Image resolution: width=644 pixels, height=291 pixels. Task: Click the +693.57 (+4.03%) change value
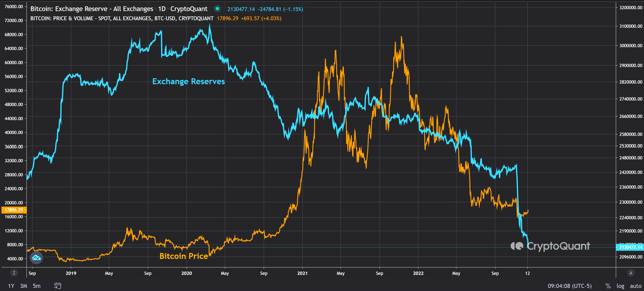tap(261, 18)
